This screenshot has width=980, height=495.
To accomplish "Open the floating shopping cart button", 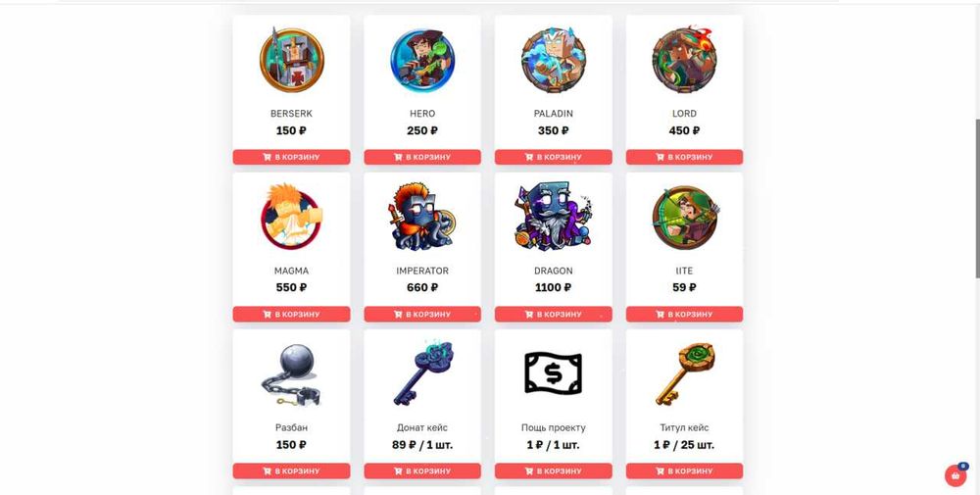I will 955,475.
